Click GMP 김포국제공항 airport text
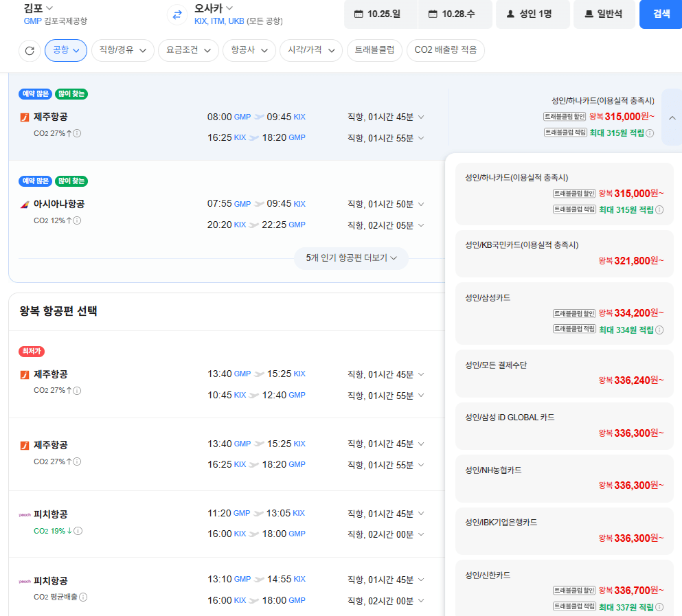Viewport: 682px width, 616px height. tap(55, 21)
